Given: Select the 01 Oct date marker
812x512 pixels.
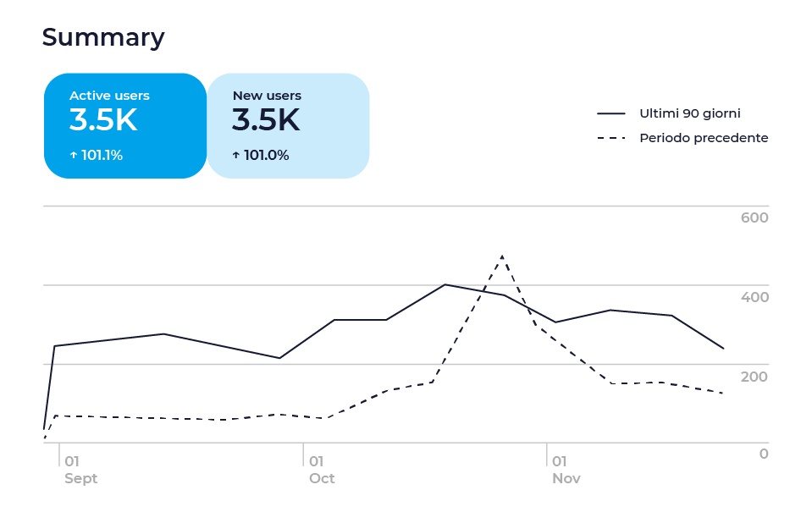Looking at the screenshot, I should click(x=321, y=470).
